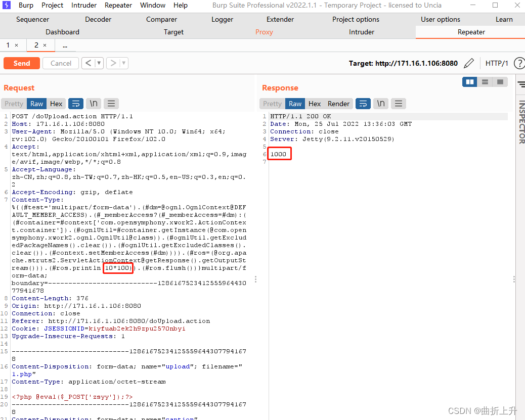
Task: Go back to previous request in history
Action: (89, 63)
